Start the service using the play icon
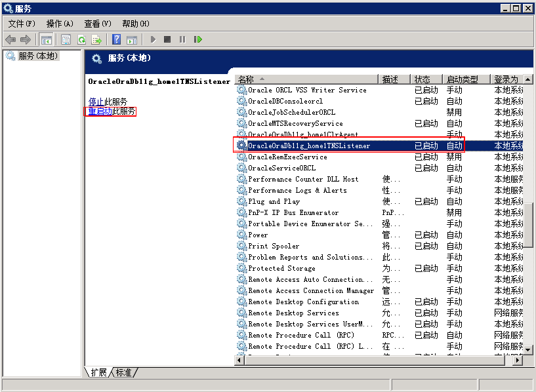The height and width of the screenshot is (392, 536). click(x=153, y=39)
